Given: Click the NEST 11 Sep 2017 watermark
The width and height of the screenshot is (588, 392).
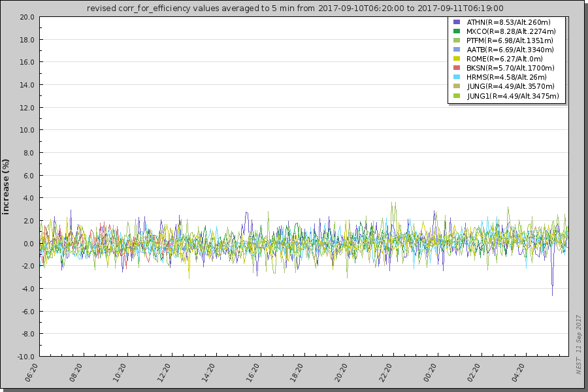Looking at the screenshot, I should point(578,344).
